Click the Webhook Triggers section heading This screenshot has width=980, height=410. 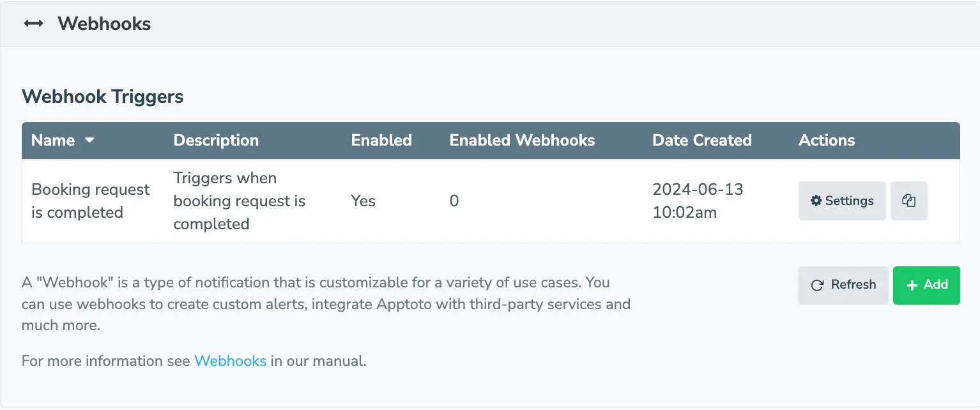pos(102,96)
